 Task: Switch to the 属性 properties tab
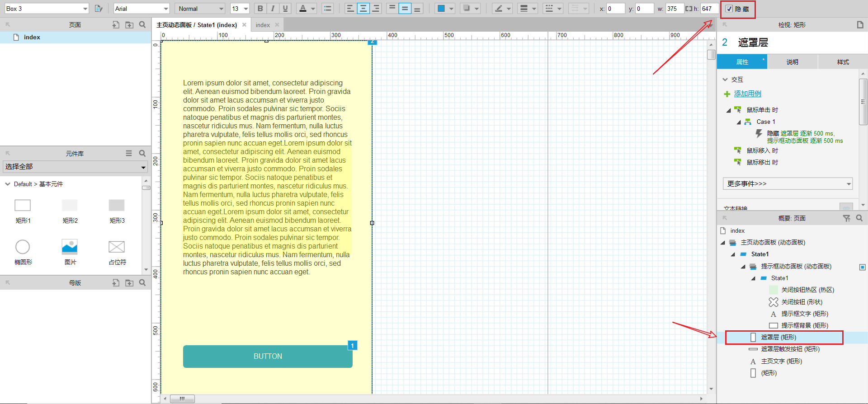tap(742, 62)
